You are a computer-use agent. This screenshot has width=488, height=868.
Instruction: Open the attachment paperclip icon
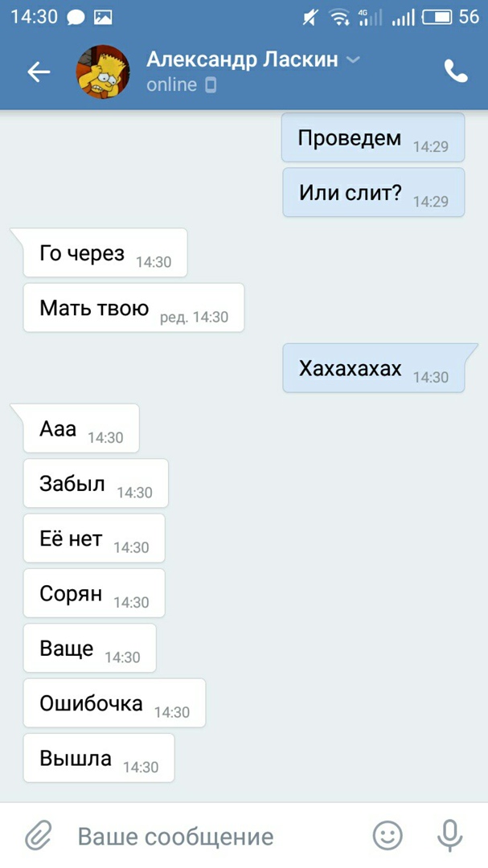click(39, 836)
